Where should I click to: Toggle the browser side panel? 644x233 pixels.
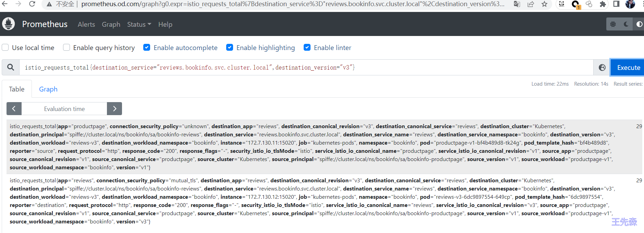click(616, 4)
